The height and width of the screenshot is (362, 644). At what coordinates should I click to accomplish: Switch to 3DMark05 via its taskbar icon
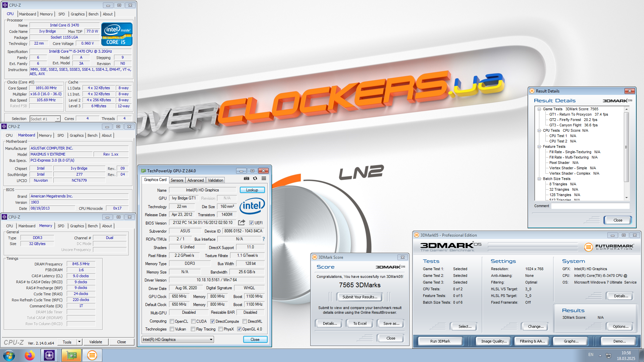[x=92, y=355]
